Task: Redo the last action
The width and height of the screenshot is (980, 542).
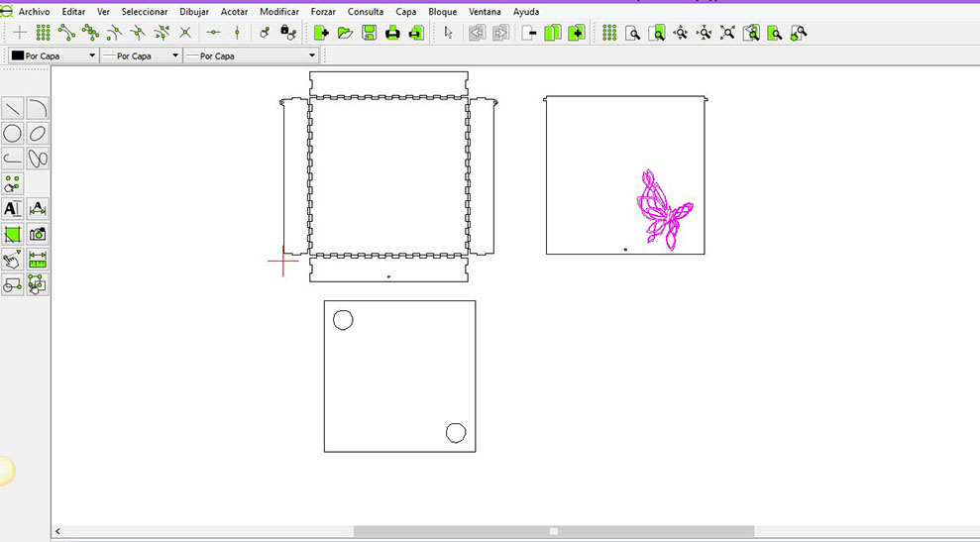Action: 500,33
